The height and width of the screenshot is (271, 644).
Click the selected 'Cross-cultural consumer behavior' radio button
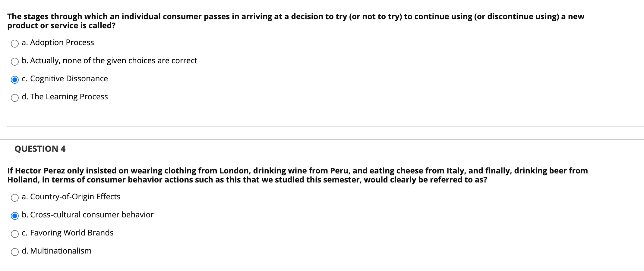point(15,216)
